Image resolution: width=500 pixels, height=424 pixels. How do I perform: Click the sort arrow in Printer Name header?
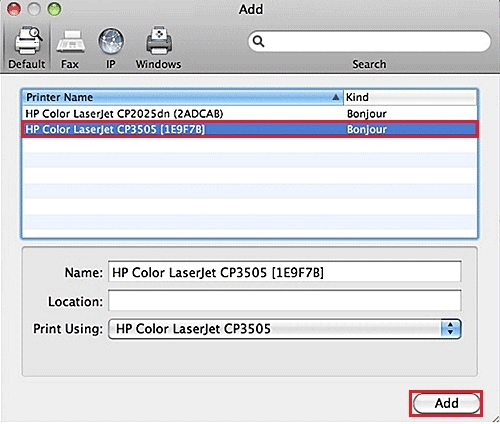click(336, 97)
